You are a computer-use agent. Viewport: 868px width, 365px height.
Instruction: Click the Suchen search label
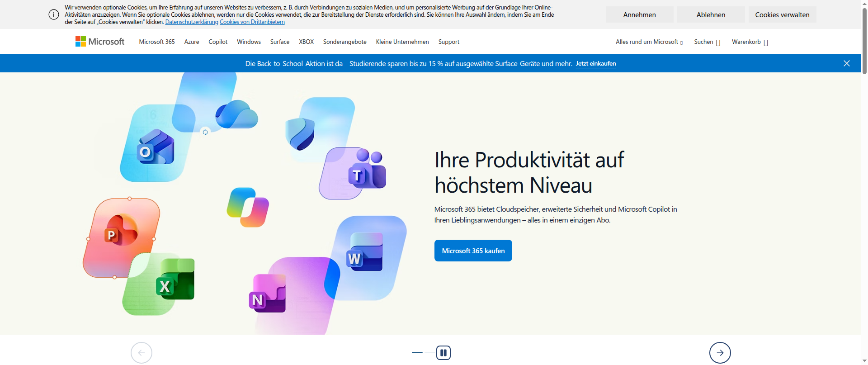pyautogui.click(x=703, y=42)
